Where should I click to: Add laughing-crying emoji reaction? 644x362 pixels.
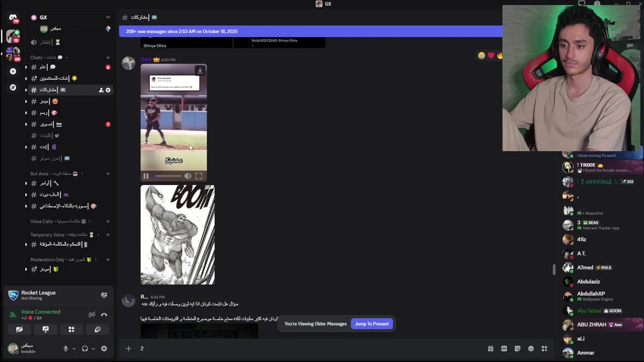click(481, 55)
